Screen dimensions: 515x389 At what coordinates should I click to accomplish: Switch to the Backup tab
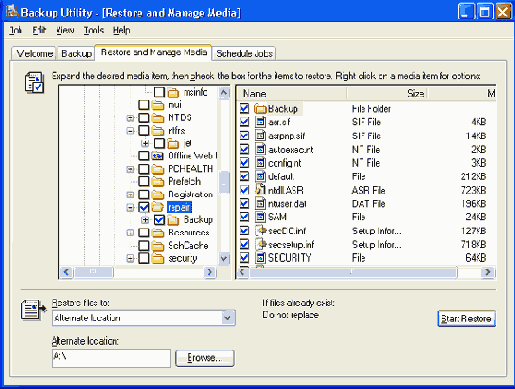pos(76,54)
